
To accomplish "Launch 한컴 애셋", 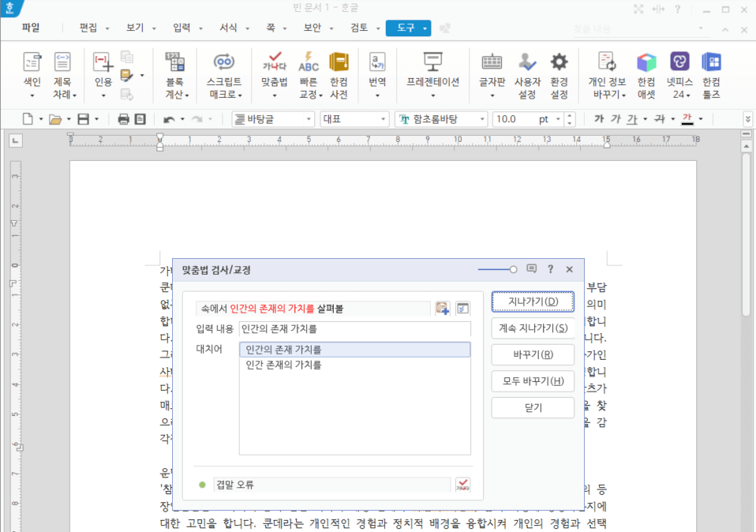I will coord(646,74).
